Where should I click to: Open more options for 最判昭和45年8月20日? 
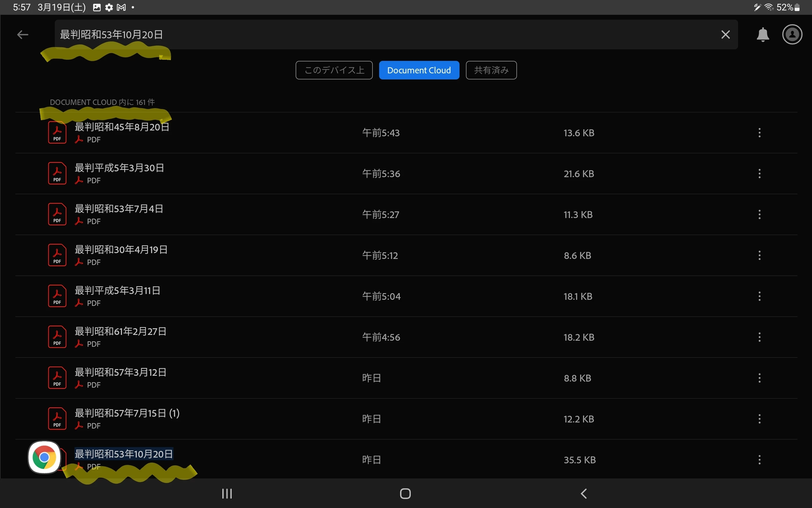(x=759, y=133)
